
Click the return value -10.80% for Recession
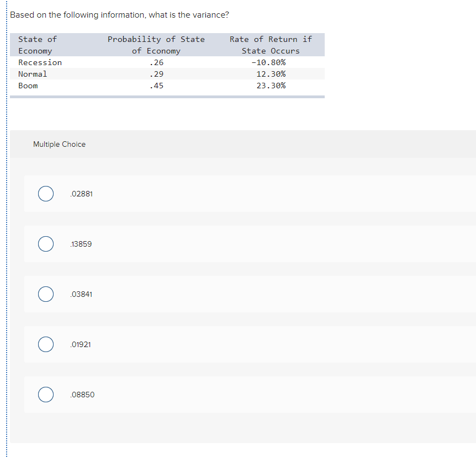tap(270, 62)
